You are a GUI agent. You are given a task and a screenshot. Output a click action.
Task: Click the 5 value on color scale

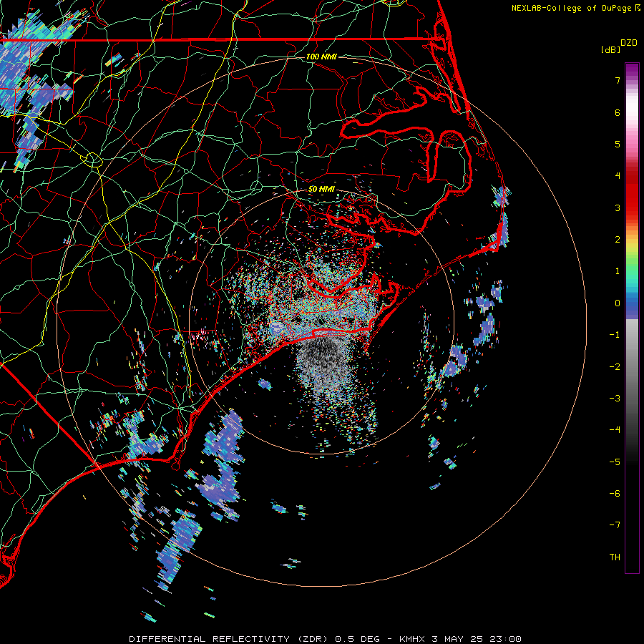(618, 144)
